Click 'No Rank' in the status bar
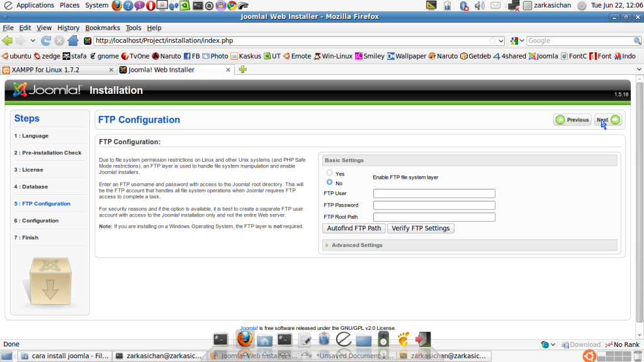 (623, 345)
